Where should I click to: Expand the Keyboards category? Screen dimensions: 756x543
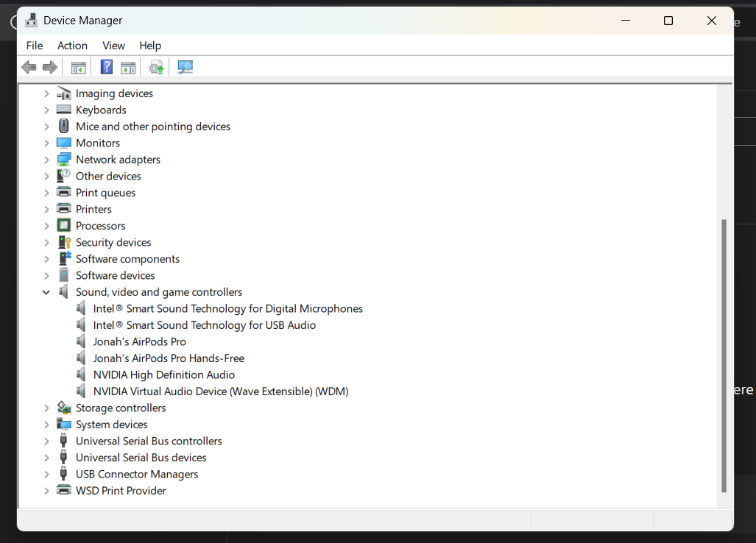pyautogui.click(x=46, y=110)
